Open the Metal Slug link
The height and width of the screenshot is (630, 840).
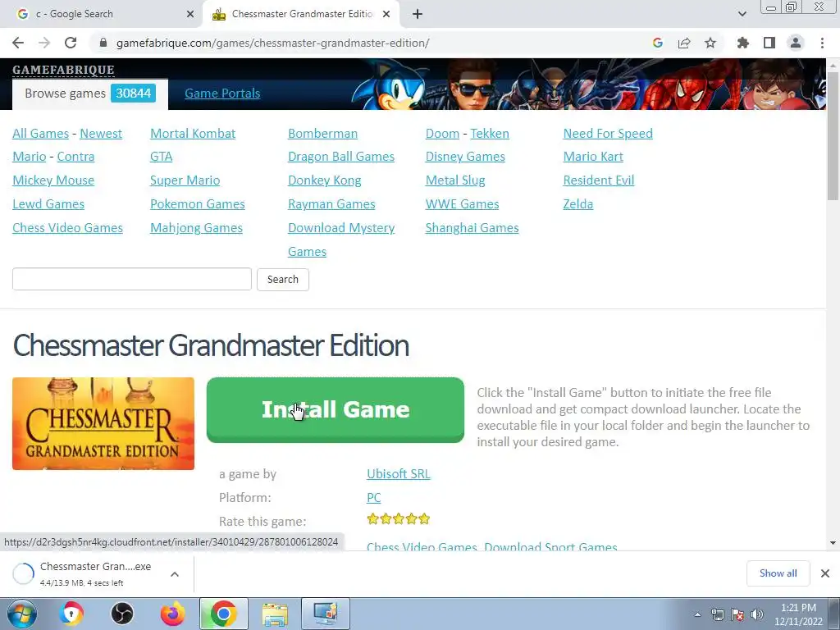pos(455,180)
